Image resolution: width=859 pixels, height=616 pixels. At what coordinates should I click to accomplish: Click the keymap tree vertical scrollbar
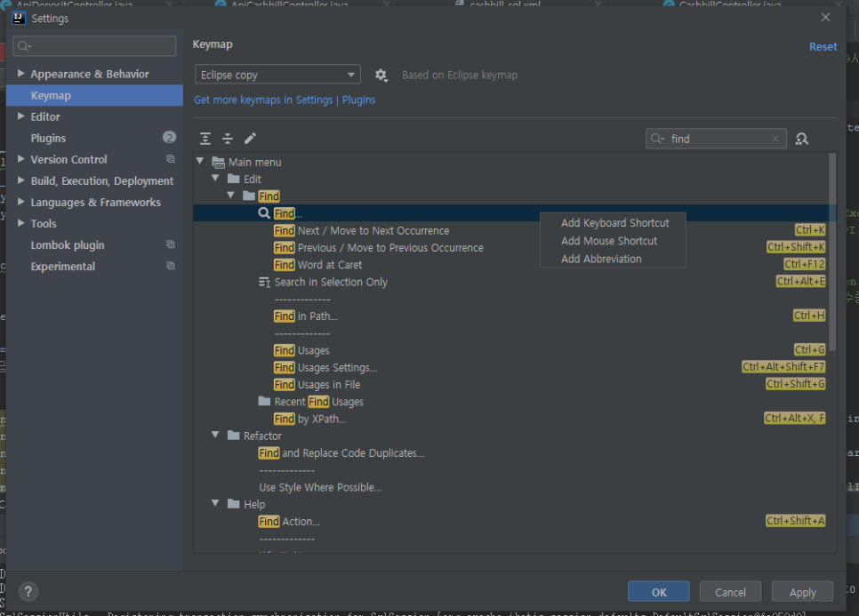point(832,252)
